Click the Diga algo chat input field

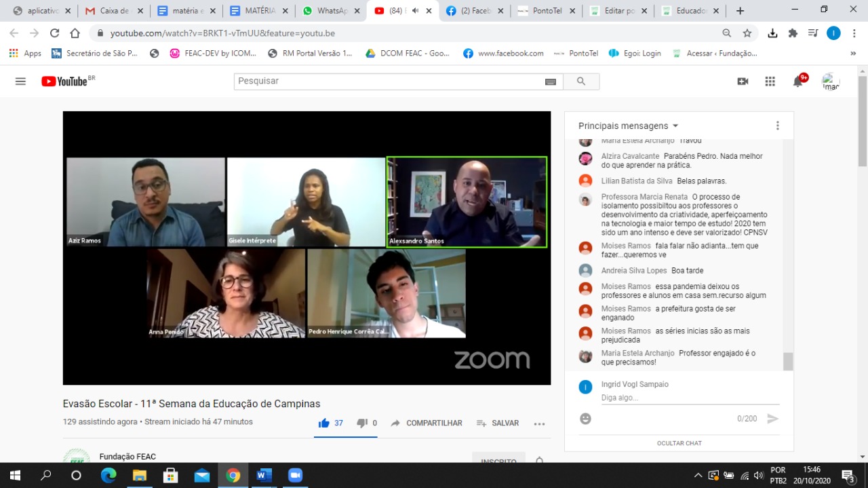(x=690, y=398)
